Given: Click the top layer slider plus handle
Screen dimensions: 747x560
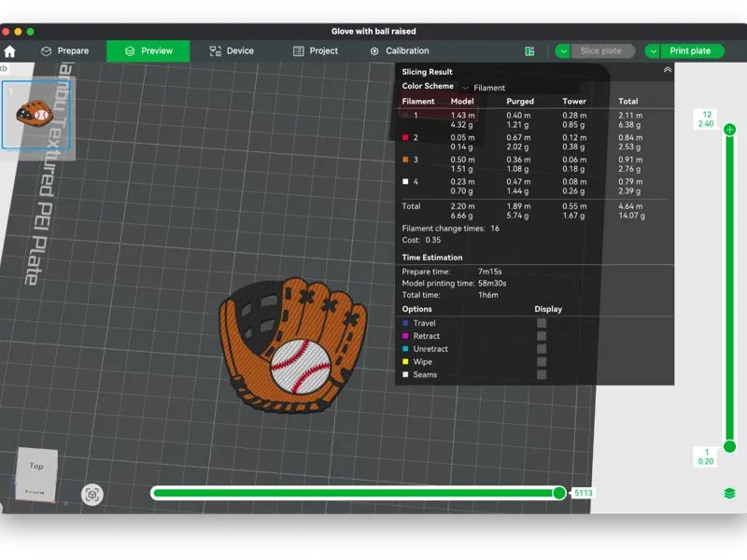Looking at the screenshot, I should [729, 130].
